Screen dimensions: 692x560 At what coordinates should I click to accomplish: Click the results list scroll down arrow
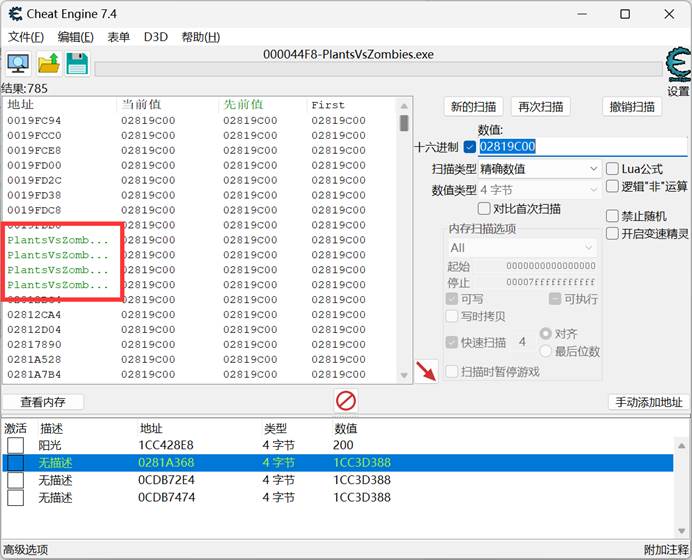pyautogui.click(x=404, y=376)
